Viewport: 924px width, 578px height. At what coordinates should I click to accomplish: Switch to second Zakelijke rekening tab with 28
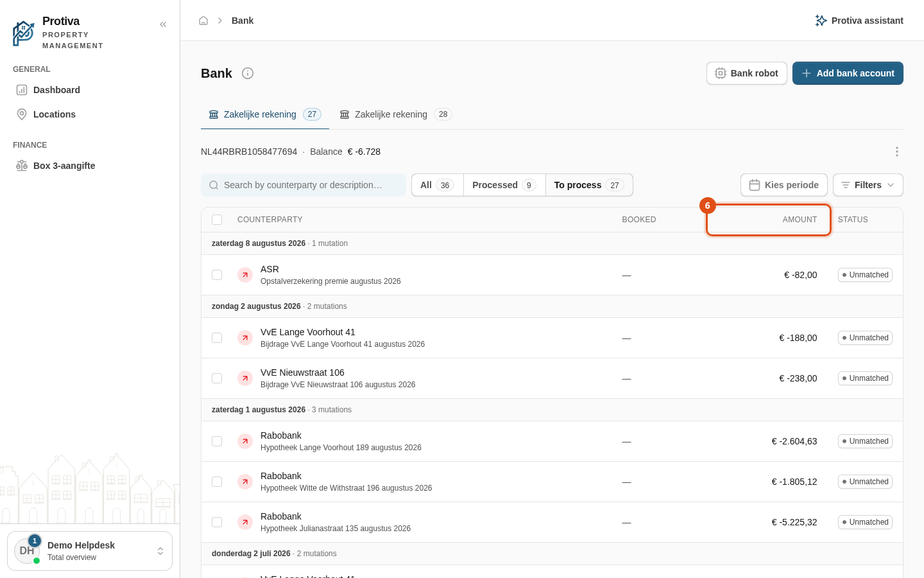[396, 114]
